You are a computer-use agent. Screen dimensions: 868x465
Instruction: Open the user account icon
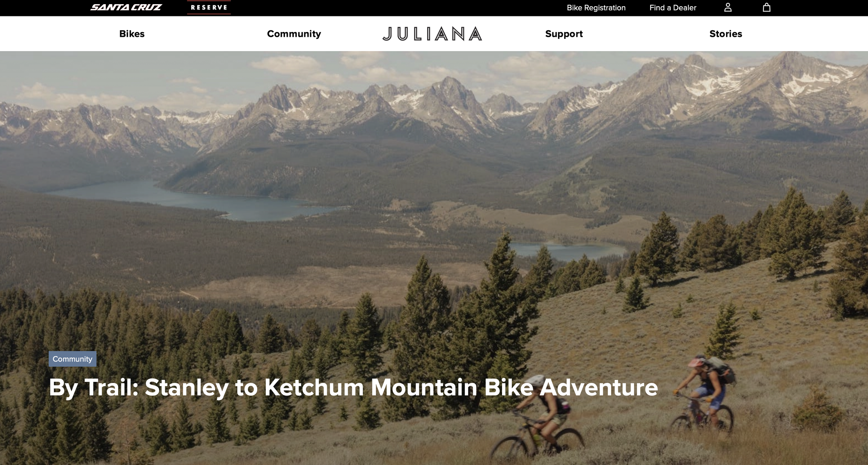click(728, 7)
